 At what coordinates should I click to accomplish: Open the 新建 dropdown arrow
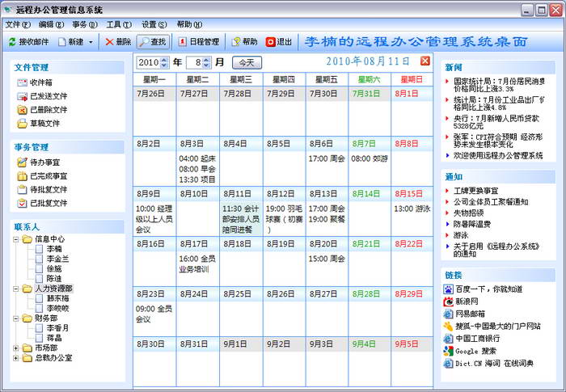coord(91,41)
